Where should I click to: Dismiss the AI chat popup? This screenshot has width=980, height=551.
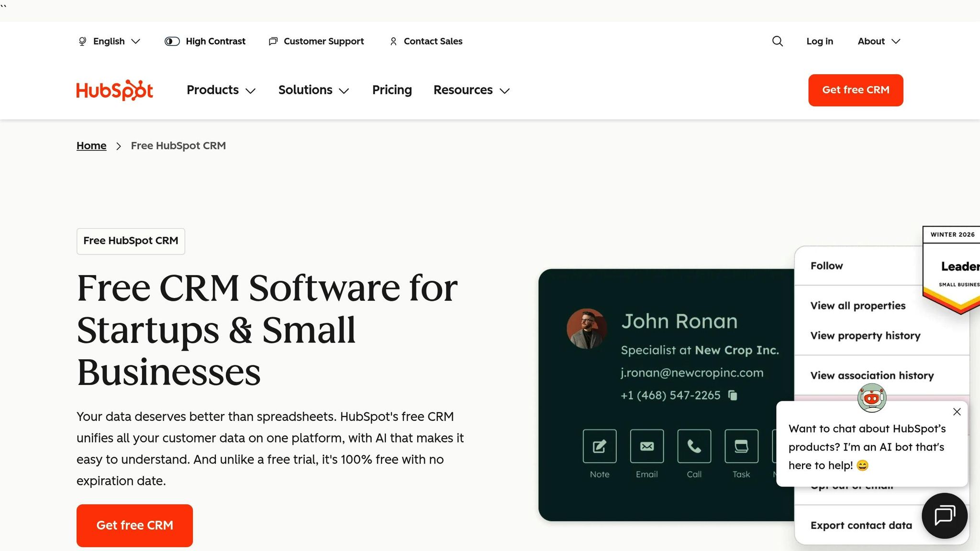(x=957, y=411)
